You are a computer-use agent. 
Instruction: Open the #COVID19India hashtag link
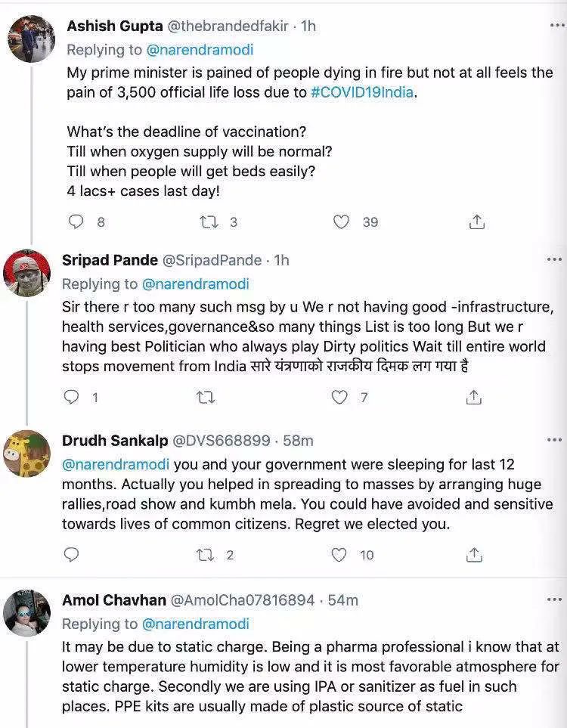(x=362, y=92)
